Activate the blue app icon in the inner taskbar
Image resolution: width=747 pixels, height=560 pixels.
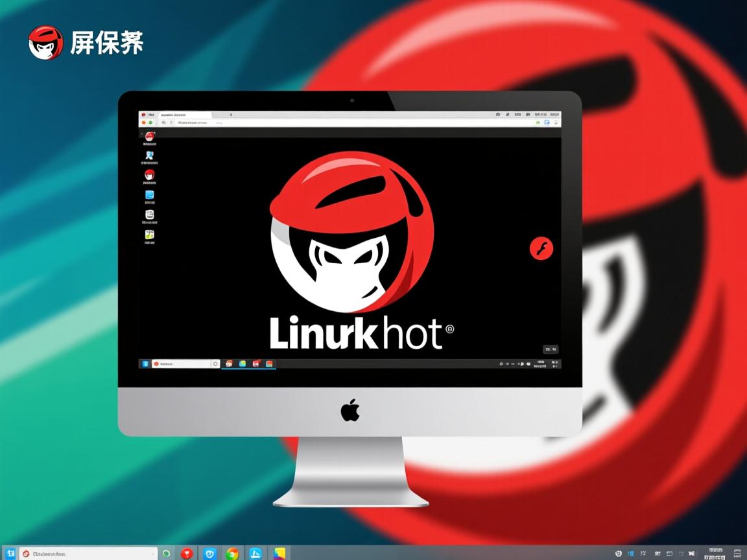click(243, 365)
